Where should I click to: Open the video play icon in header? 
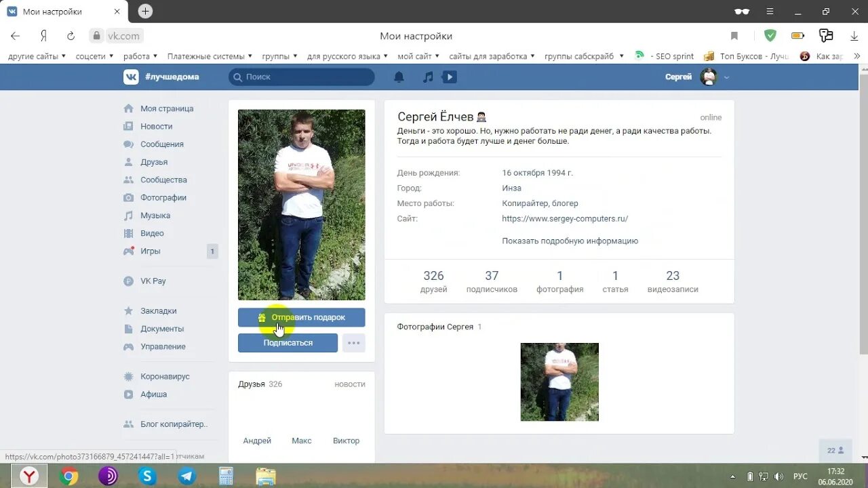(449, 77)
